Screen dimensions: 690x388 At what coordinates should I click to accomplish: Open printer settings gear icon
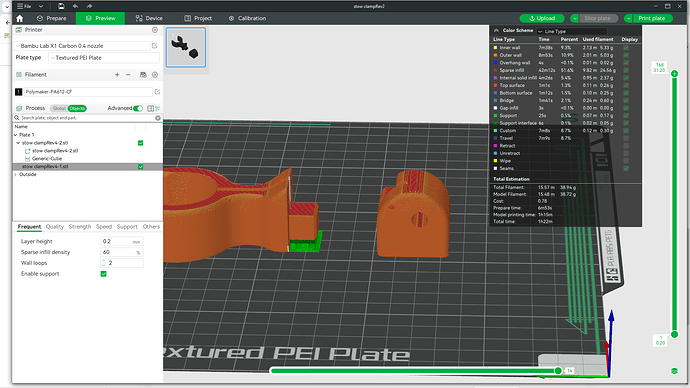tap(155, 30)
